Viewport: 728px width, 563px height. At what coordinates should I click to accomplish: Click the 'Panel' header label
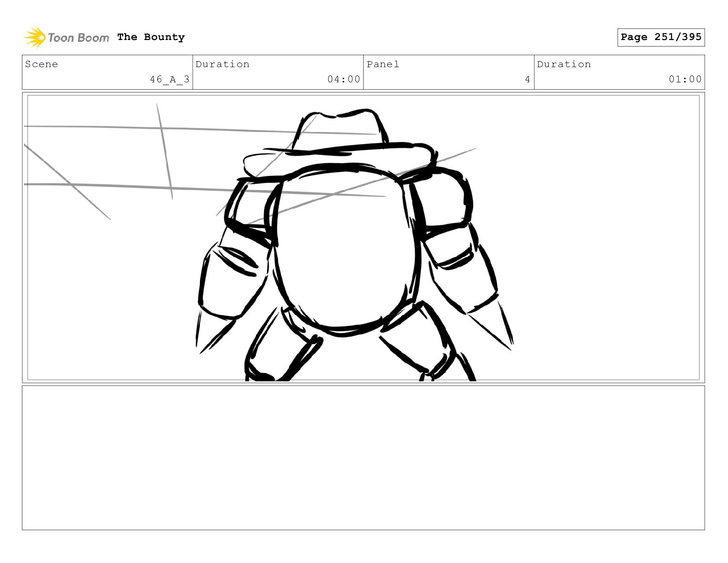[x=383, y=64]
